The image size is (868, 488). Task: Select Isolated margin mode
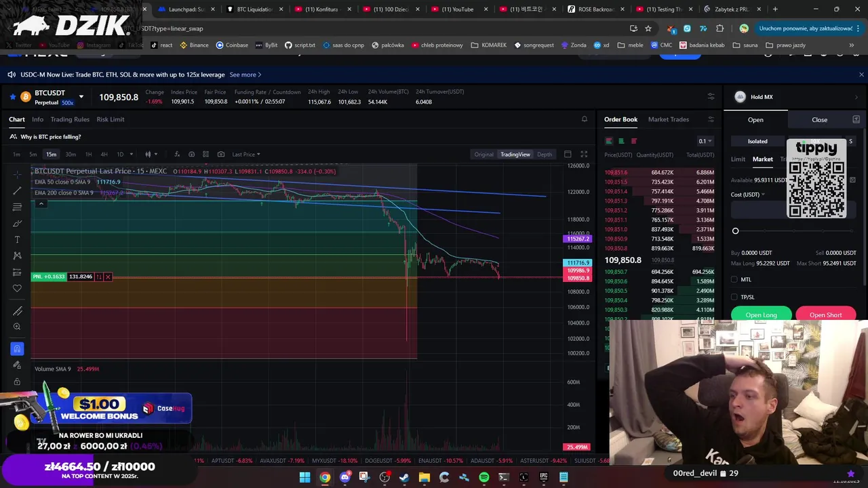click(757, 141)
